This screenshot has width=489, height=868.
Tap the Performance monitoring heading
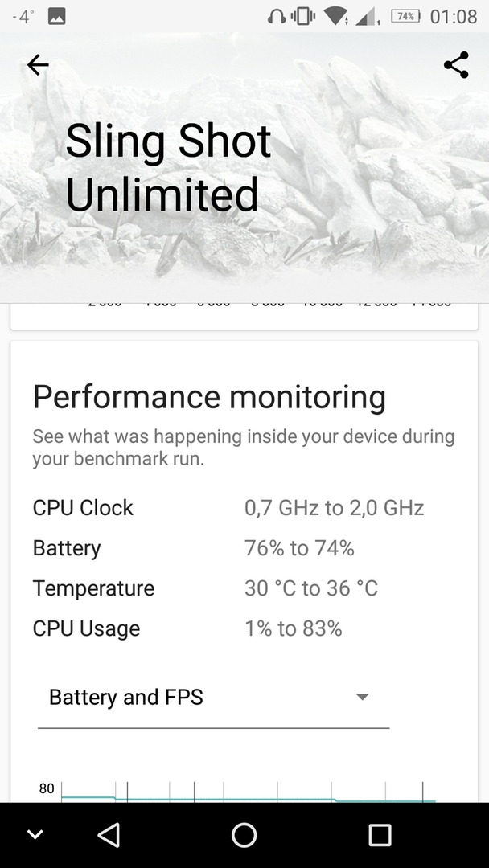[209, 397]
